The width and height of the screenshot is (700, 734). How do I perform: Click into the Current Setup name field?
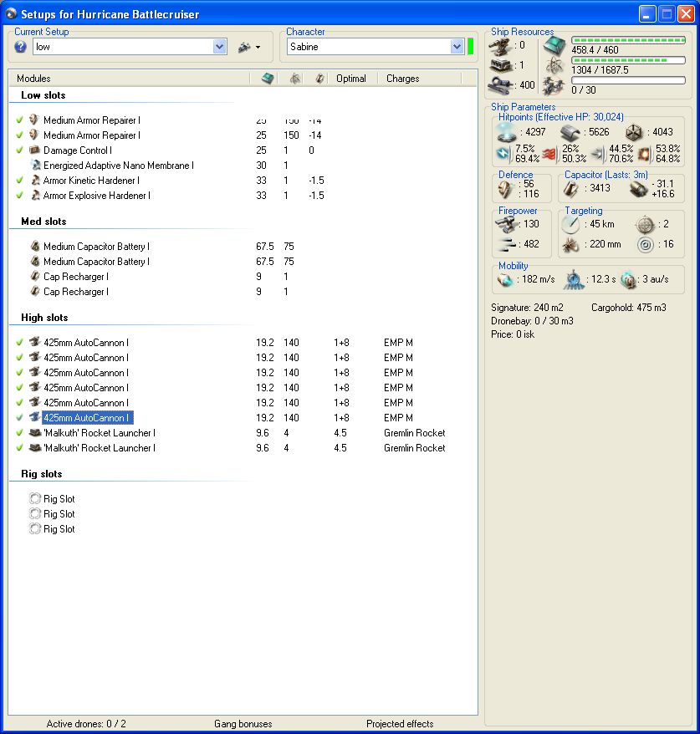123,47
